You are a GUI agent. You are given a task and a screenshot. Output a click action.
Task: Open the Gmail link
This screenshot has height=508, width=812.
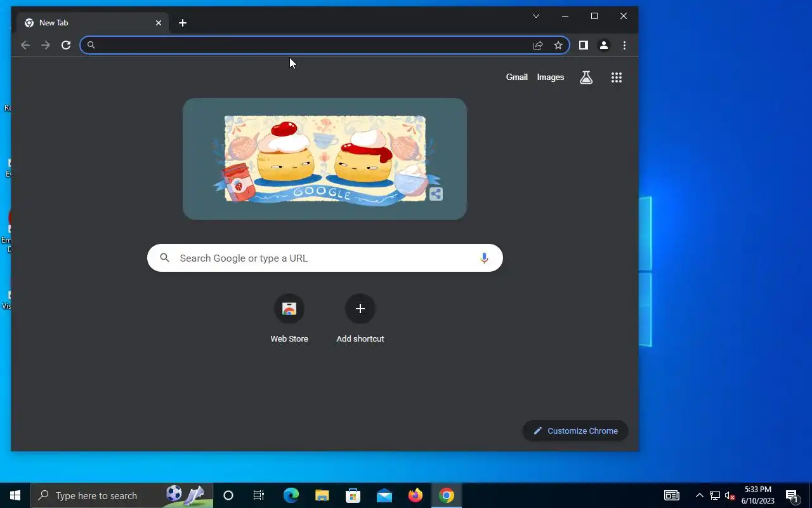tap(516, 77)
